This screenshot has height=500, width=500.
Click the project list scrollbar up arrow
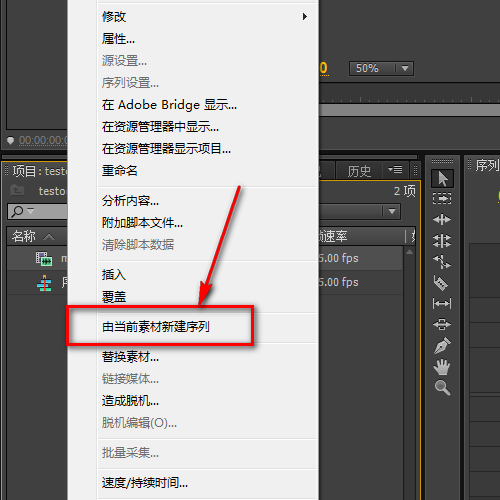coord(410,253)
